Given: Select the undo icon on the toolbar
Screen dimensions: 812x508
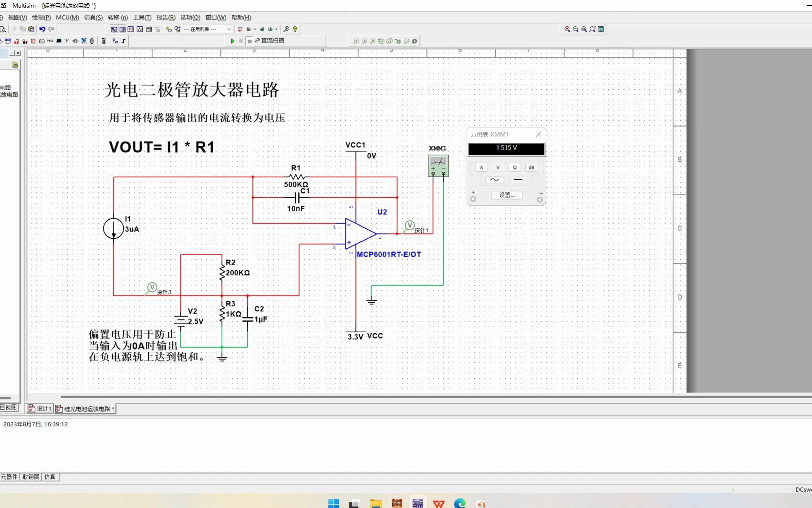Looking at the screenshot, I should pyautogui.click(x=42, y=29).
